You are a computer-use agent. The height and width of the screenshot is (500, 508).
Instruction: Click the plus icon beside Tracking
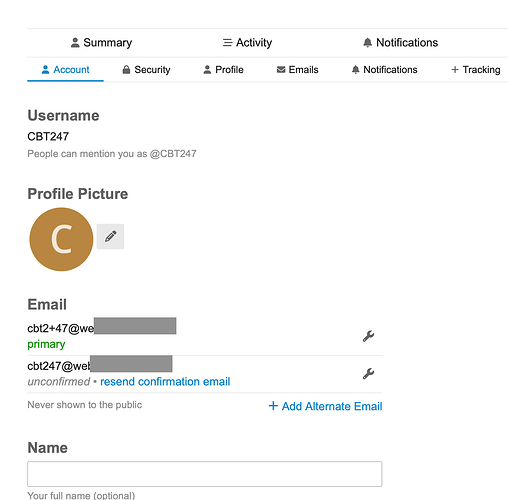[455, 70]
